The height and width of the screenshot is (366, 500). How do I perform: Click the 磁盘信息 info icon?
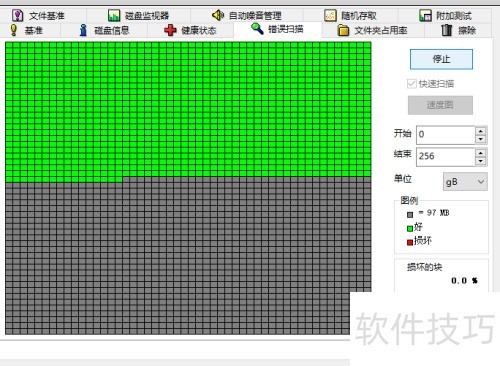[x=83, y=30]
